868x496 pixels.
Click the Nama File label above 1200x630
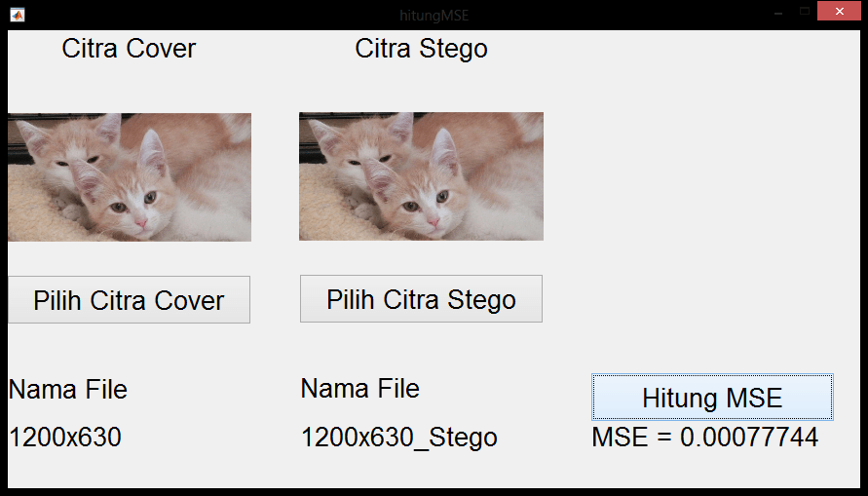tap(68, 390)
